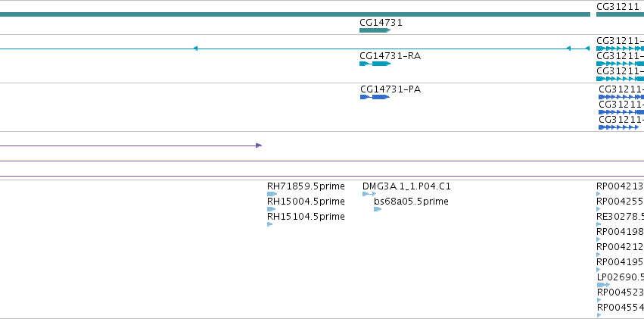This screenshot has width=644, height=319.
Task: Click the CG14731-RA transcript glyph
Action: [x=375, y=64]
